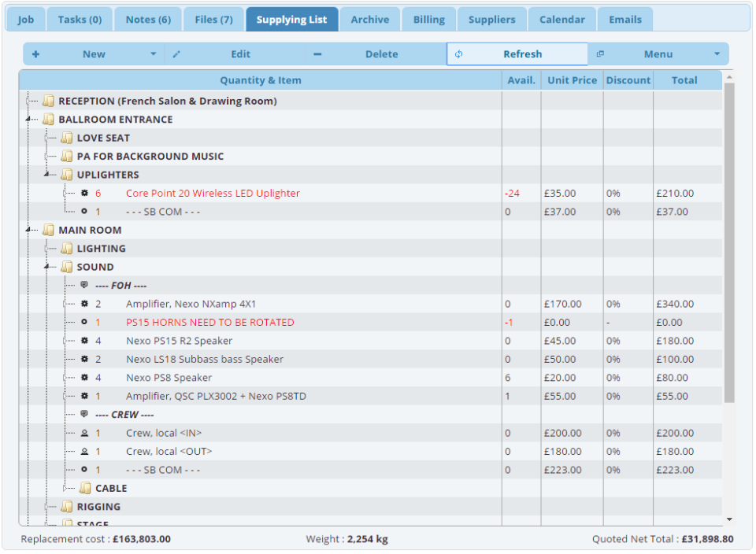This screenshot has width=756, height=554.
Task: Open the Menu button dropdown arrow
Action: pos(717,54)
